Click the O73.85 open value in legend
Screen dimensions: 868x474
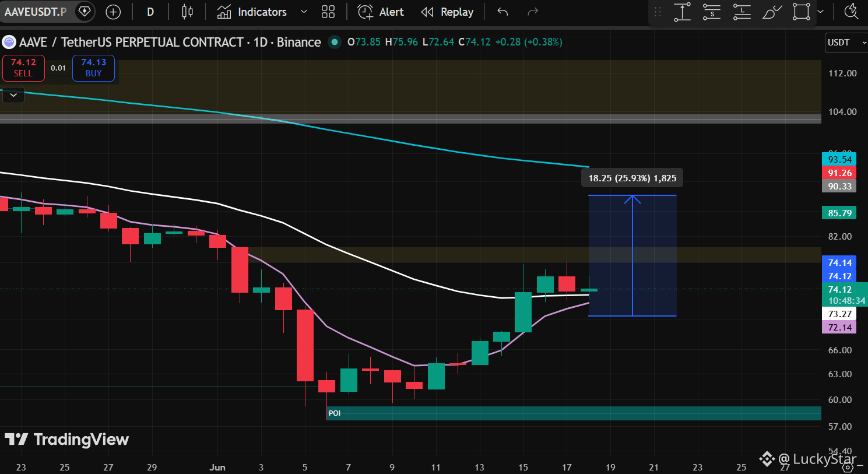(x=364, y=42)
